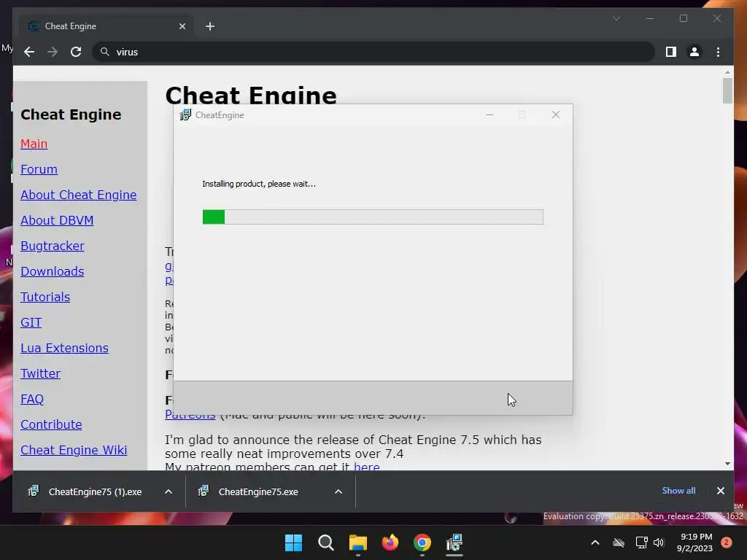The height and width of the screenshot is (560, 747).
Task: Open the Chrome three-dot menu
Action: click(x=718, y=52)
